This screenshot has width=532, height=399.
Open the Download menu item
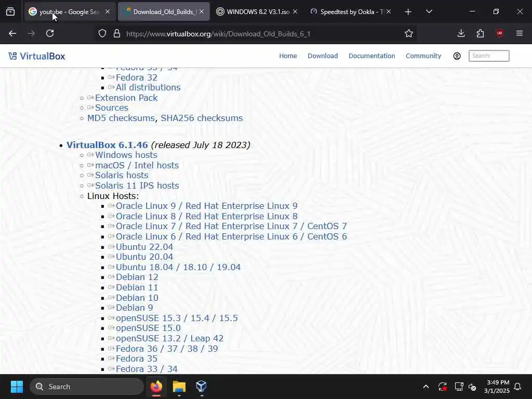click(x=323, y=56)
